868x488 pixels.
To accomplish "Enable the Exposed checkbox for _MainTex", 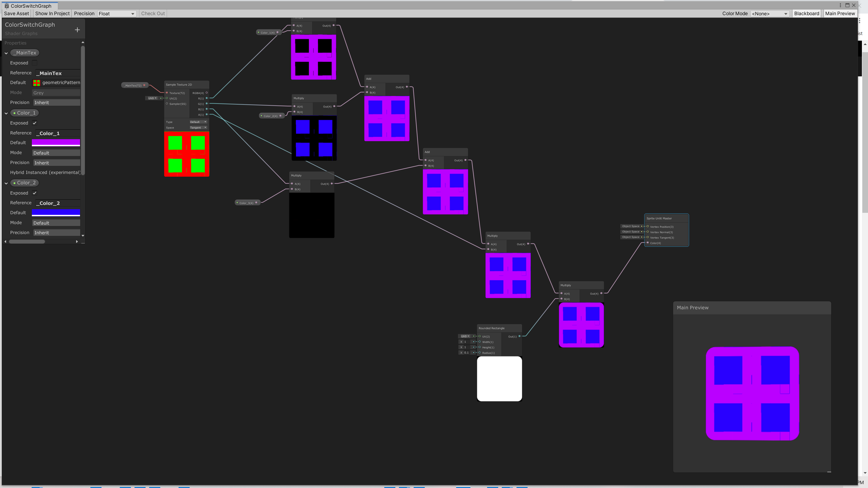I will pyautogui.click(x=34, y=63).
